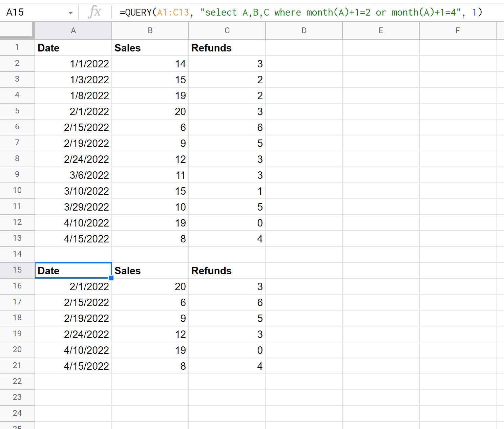Click the select-all corner box
Image resolution: width=504 pixels, height=429 pixels.
17,30
